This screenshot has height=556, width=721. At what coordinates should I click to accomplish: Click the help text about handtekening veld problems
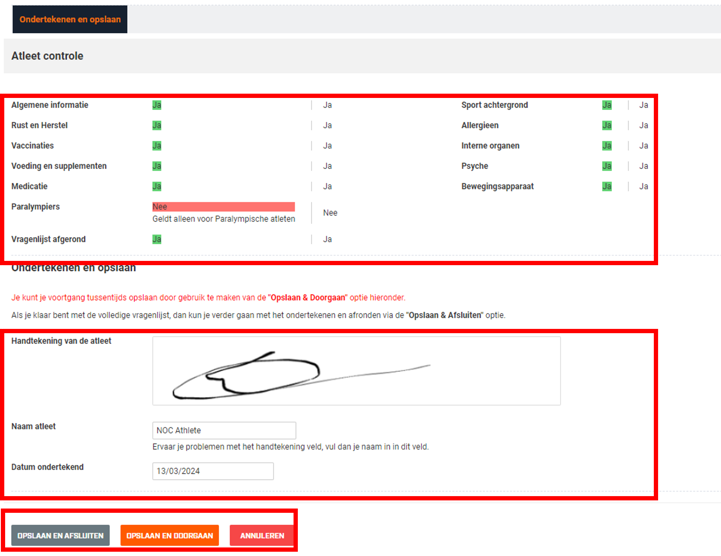coord(291,447)
